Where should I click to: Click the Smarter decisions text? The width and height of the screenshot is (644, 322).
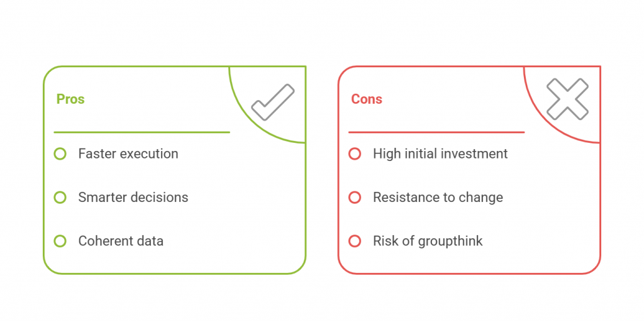pyautogui.click(x=133, y=197)
